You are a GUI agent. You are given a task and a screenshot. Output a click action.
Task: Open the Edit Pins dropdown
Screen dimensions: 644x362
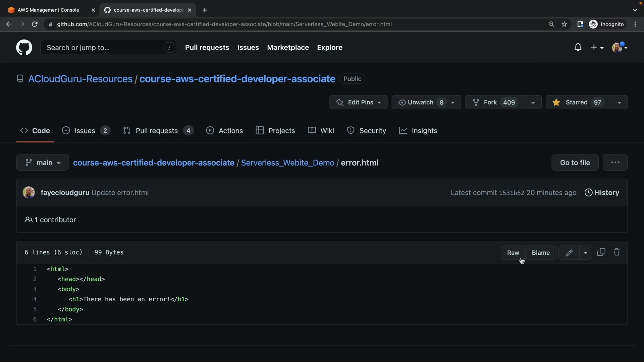[x=358, y=102]
